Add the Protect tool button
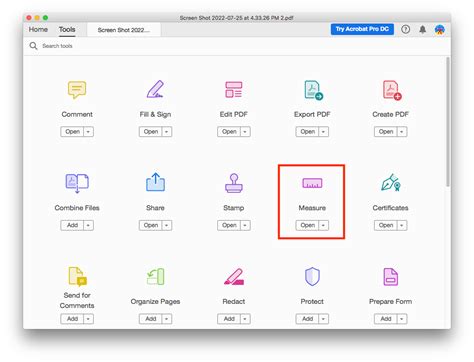Viewport: 474px width, 362px height. coord(307,319)
